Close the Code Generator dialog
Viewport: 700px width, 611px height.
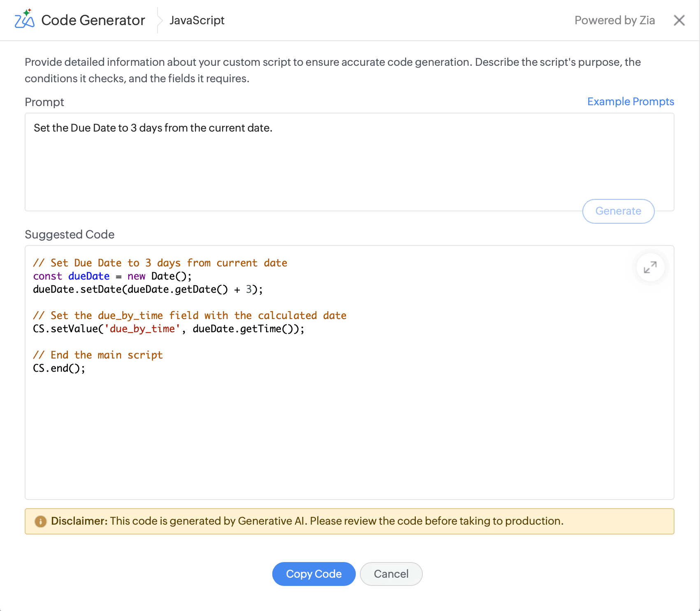679,20
